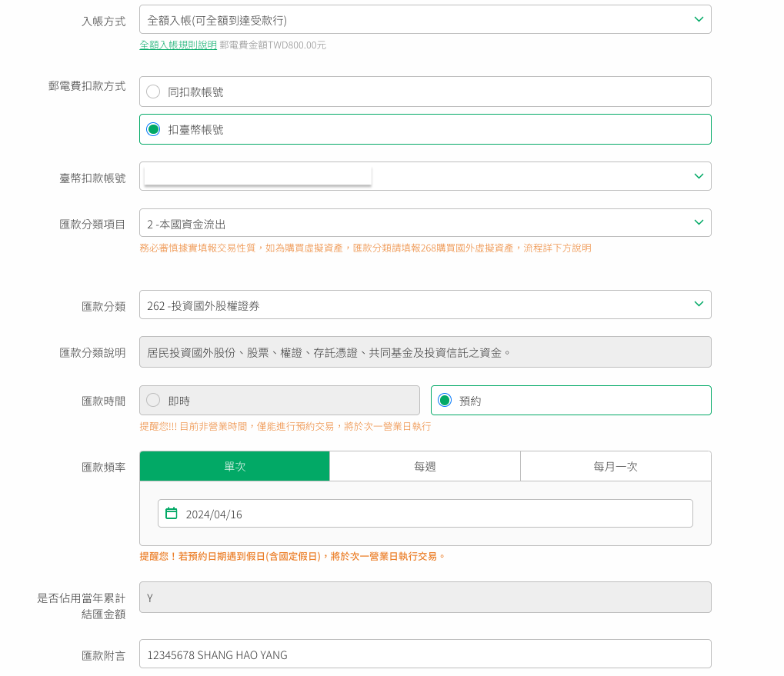This screenshot has width=784, height=676.
Task: Click the calendar icon beside 2024/04/16
Action: coord(172,513)
